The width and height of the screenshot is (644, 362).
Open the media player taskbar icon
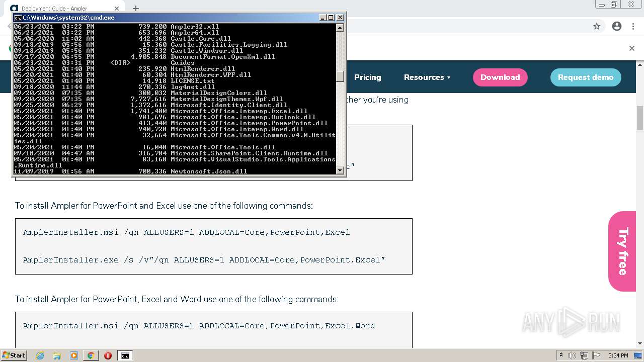74,355
